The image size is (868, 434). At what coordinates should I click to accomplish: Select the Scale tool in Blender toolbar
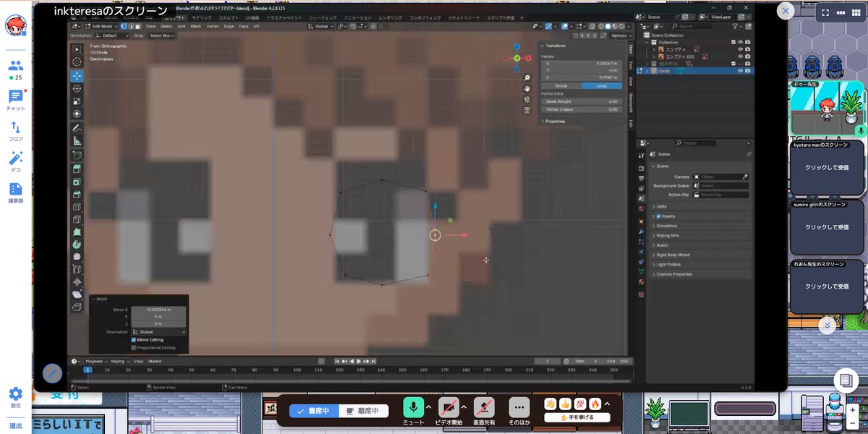click(77, 101)
